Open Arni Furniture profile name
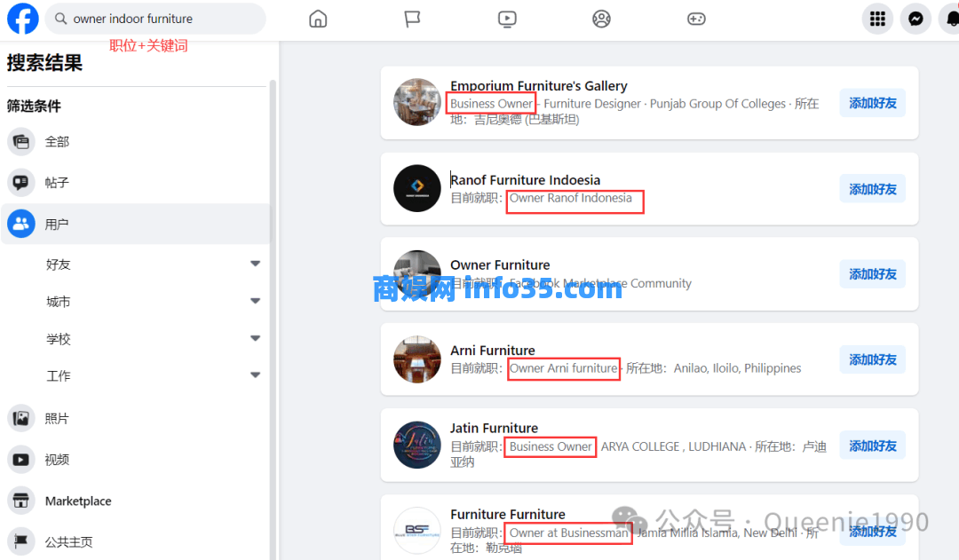Viewport: 959px width, 560px height. tap(493, 351)
